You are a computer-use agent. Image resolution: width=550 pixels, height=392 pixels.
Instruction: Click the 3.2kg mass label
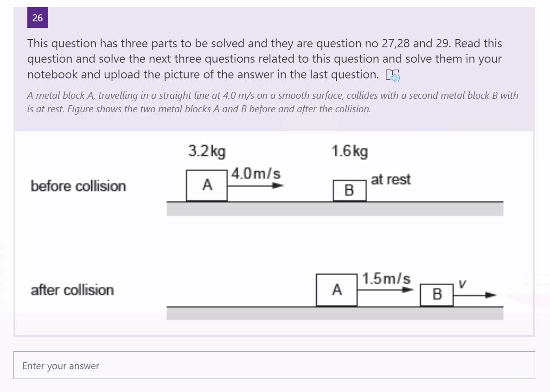coord(207,151)
